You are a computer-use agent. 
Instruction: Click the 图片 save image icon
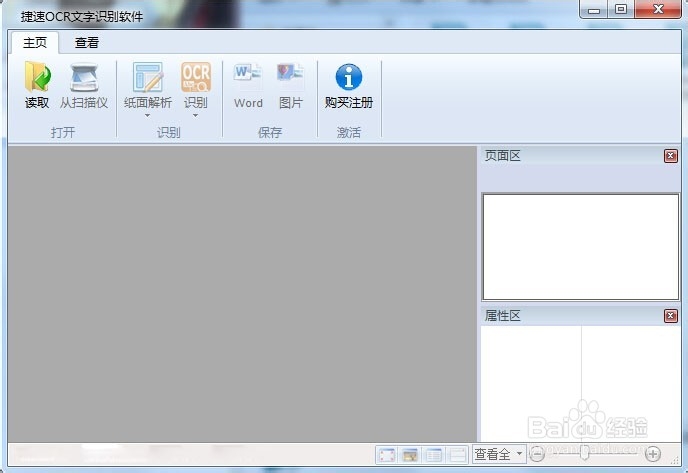pyautogui.click(x=290, y=74)
